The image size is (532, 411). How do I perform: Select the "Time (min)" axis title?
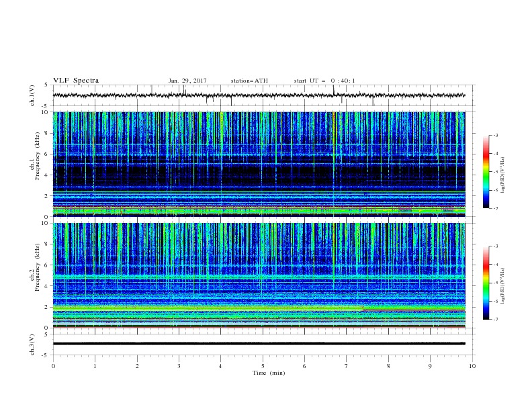tap(269, 373)
